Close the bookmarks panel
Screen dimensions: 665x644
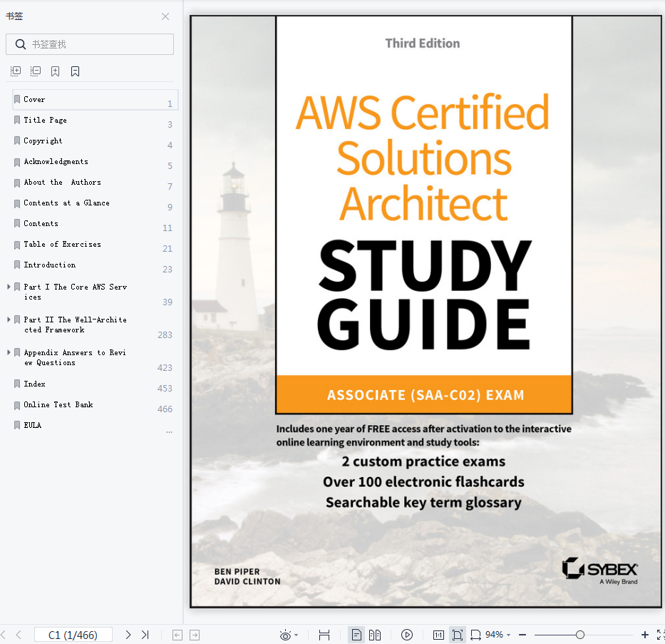[165, 16]
